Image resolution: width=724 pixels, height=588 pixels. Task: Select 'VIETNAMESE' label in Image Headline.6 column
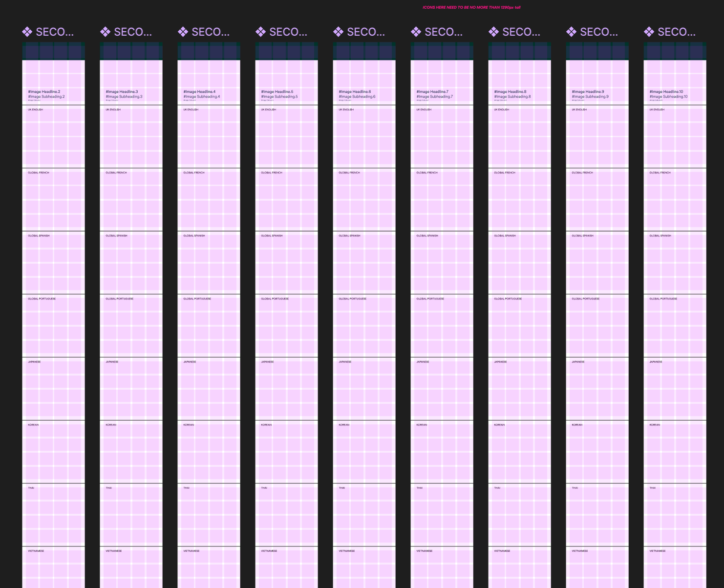click(x=347, y=550)
